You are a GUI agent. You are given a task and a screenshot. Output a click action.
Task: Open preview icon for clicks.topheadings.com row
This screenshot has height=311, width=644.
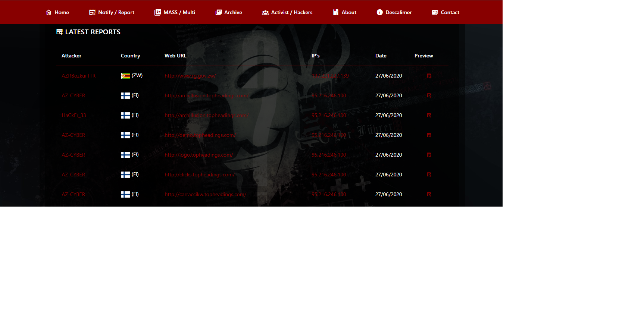pos(429,175)
